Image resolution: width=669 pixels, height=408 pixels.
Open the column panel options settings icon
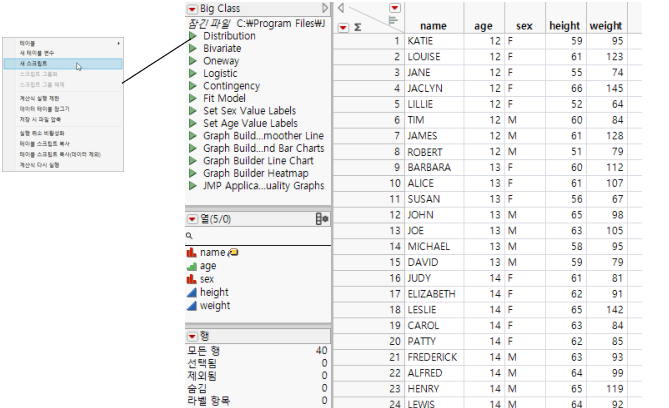[322, 219]
